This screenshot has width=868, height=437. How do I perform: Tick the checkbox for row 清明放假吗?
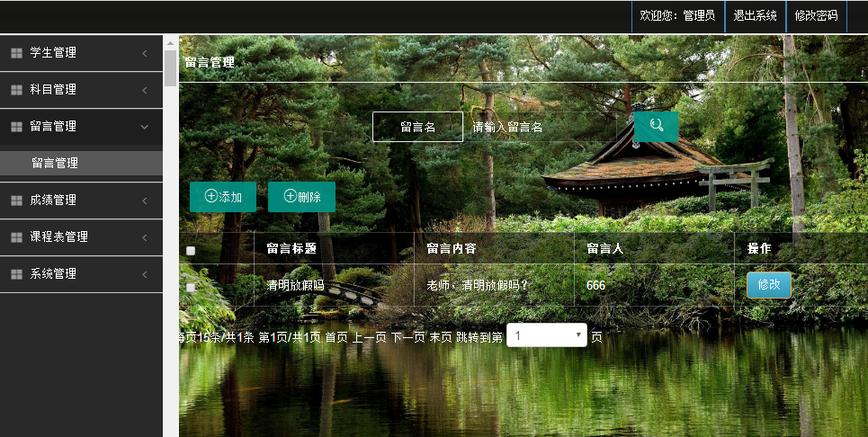pyautogui.click(x=191, y=288)
